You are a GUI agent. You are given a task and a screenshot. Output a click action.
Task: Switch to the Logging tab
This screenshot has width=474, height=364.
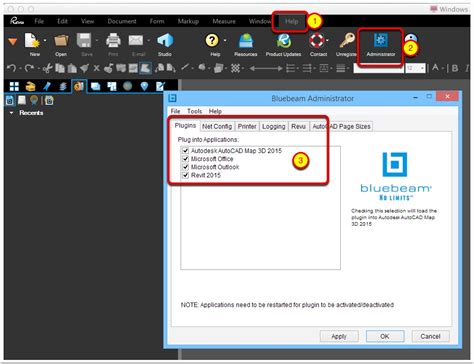point(273,127)
